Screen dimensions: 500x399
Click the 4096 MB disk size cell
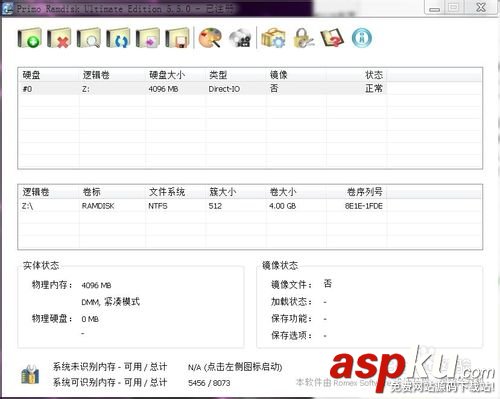pos(163,89)
